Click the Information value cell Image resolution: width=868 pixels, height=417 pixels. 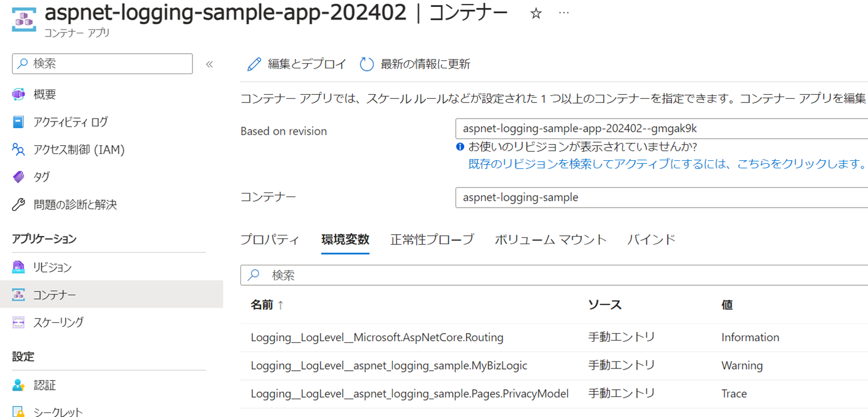point(750,337)
